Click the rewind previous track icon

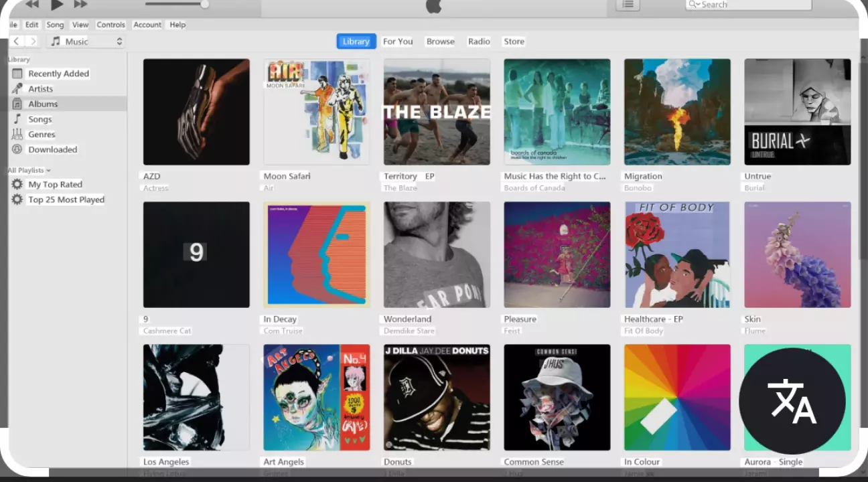click(32, 5)
